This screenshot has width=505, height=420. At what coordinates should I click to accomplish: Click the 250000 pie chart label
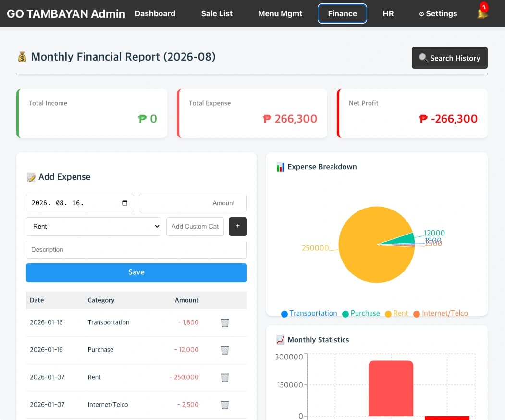[315, 247]
